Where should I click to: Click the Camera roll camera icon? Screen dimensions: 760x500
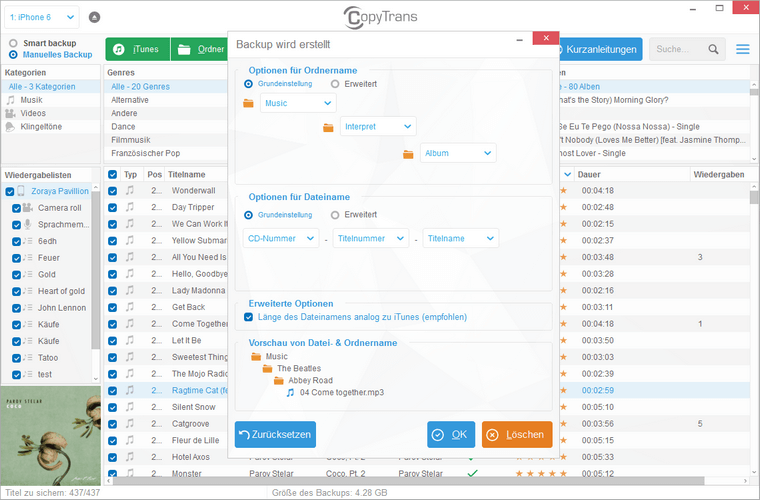(28, 208)
